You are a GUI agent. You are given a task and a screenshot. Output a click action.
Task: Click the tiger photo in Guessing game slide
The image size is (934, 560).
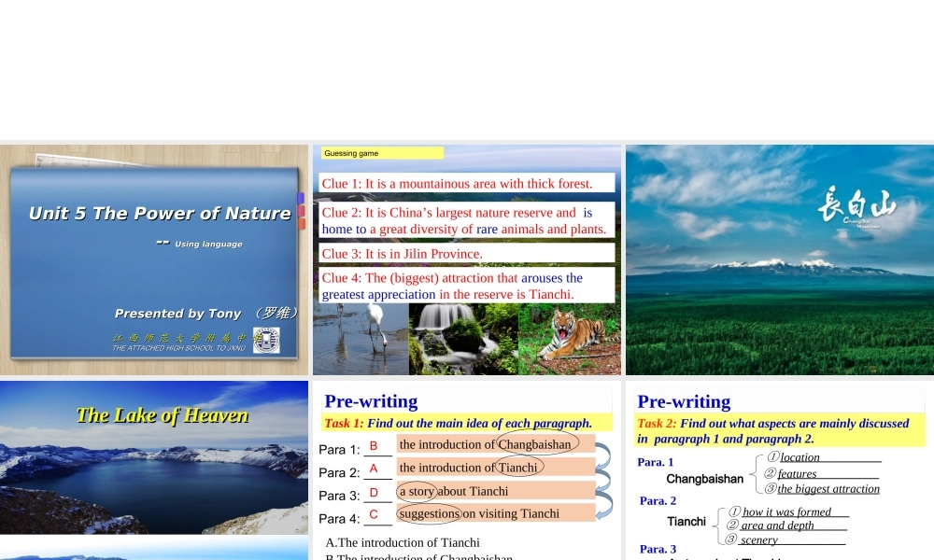point(569,338)
